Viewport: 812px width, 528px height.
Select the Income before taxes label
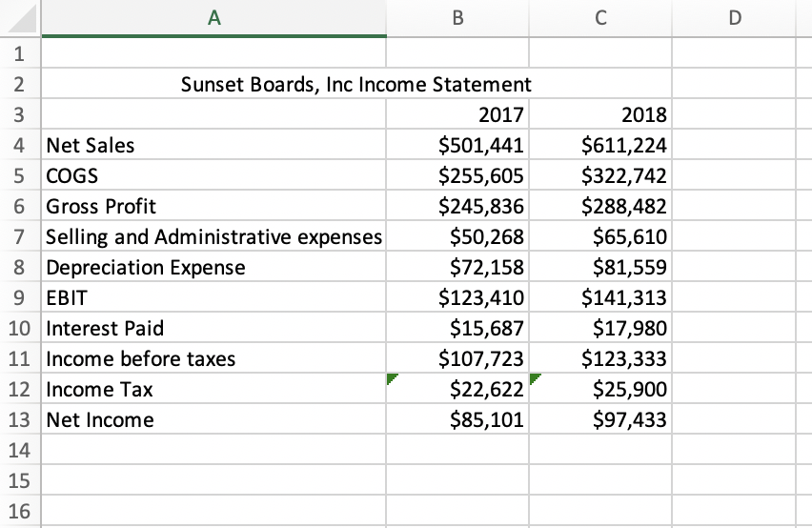[213, 358]
